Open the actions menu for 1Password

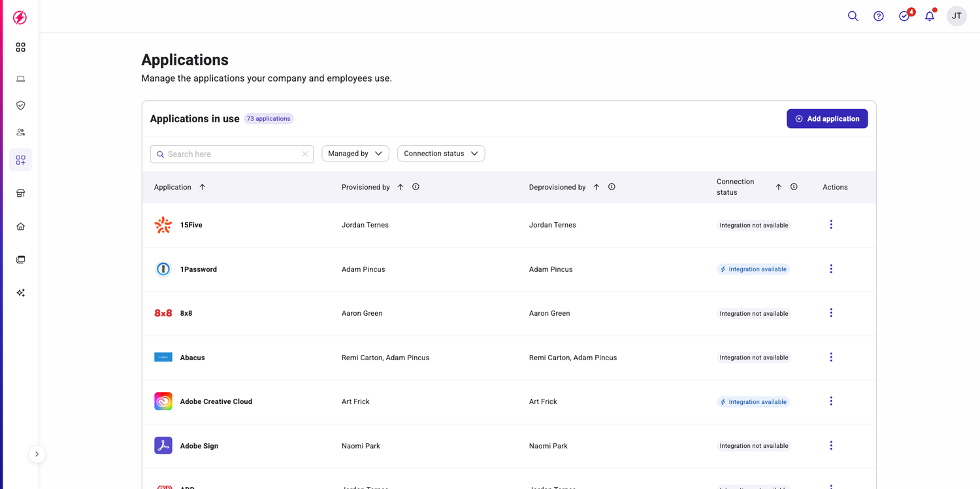tap(831, 269)
